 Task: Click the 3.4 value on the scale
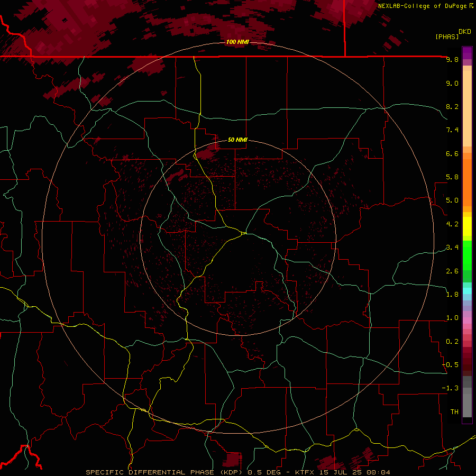point(452,248)
